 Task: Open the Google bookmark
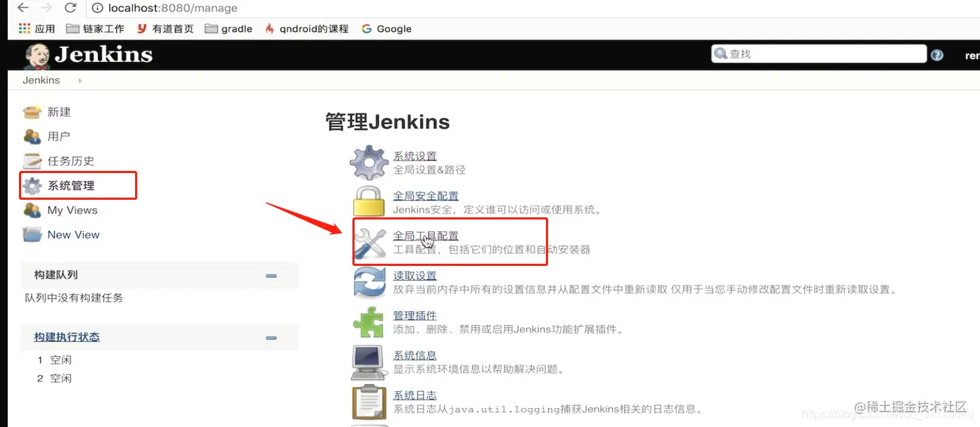pos(386,29)
